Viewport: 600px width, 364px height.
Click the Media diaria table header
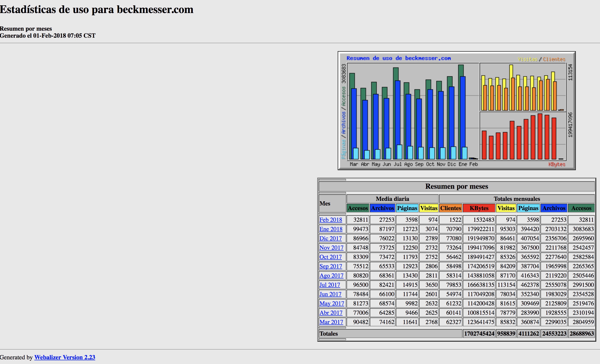pos(392,199)
